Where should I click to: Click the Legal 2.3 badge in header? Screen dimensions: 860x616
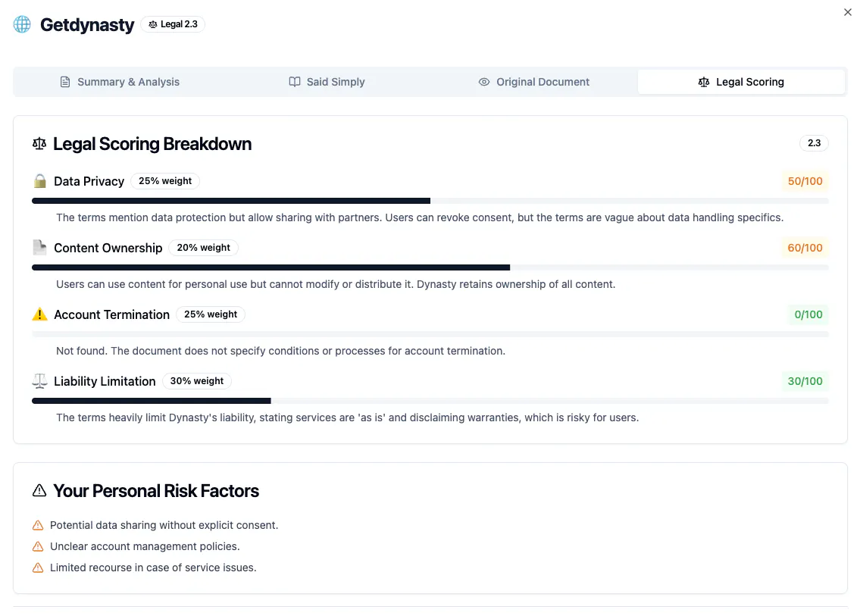pyautogui.click(x=173, y=24)
